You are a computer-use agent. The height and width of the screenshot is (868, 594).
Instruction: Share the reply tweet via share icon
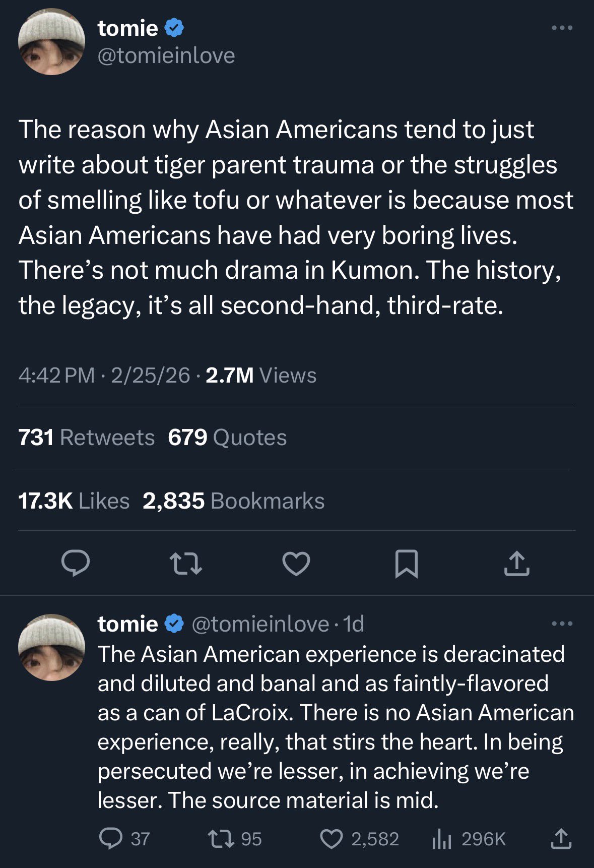[561, 839]
